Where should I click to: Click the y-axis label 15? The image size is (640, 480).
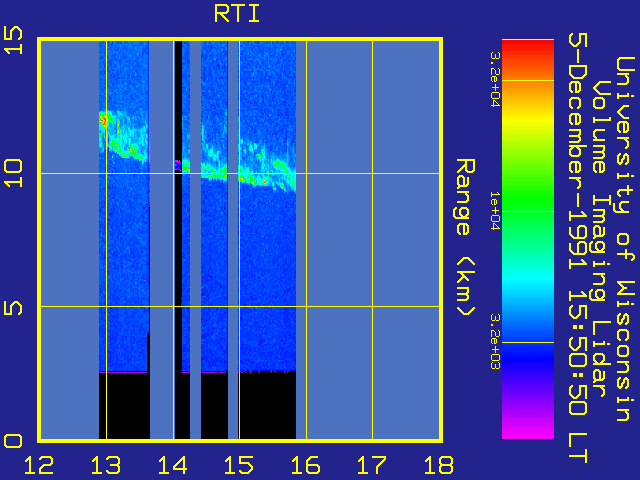pos(13,40)
